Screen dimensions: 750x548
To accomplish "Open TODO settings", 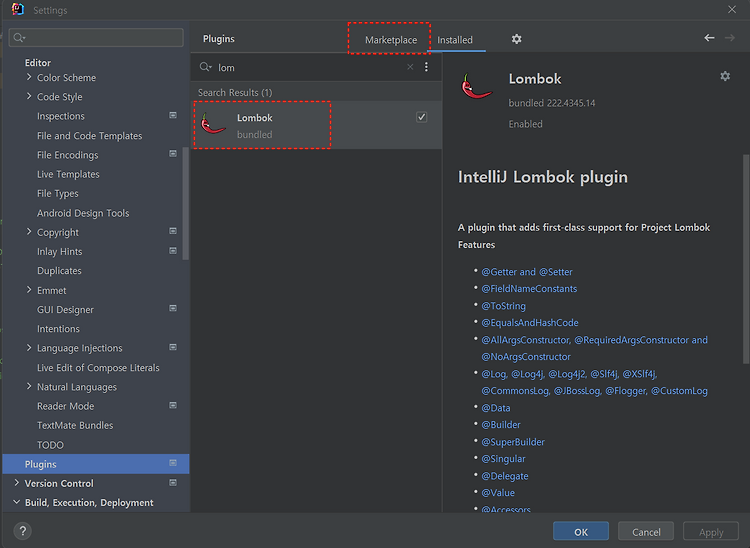I will pyautogui.click(x=50, y=445).
